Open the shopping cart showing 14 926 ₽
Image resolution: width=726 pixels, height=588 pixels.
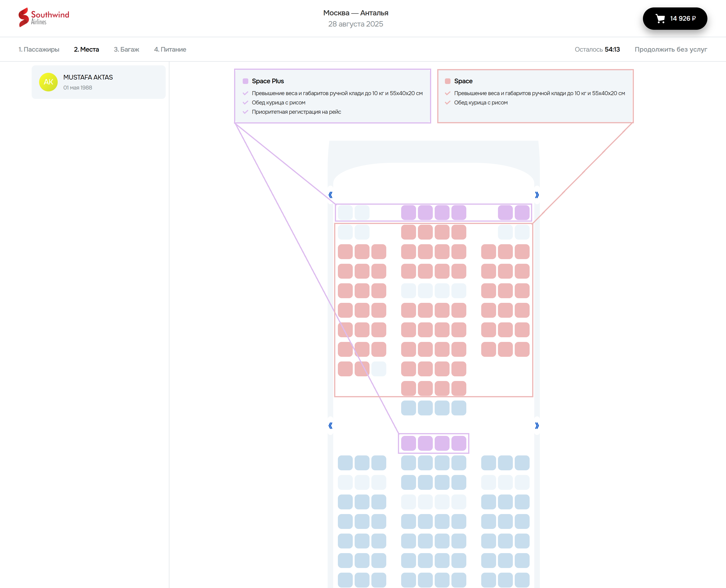click(x=675, y=19)
